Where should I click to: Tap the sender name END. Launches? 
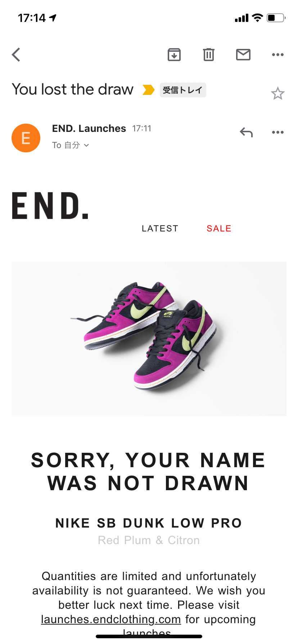[x=89, y=128]
